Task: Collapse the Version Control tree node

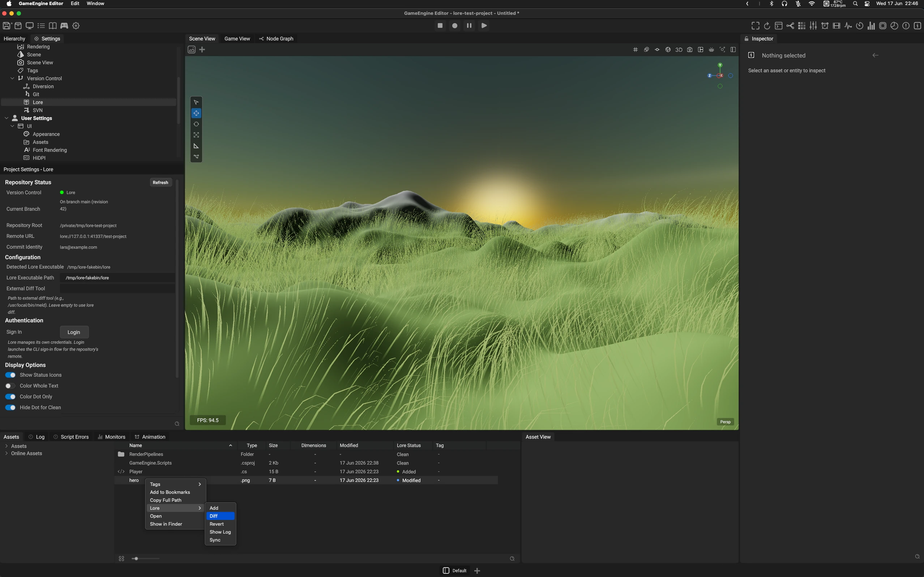Action: 12,78
